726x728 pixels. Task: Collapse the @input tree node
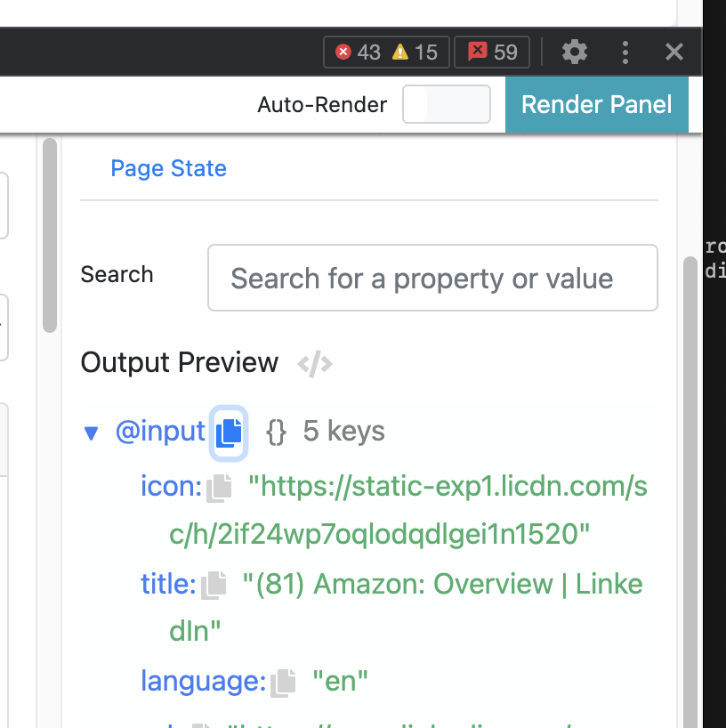91,433
